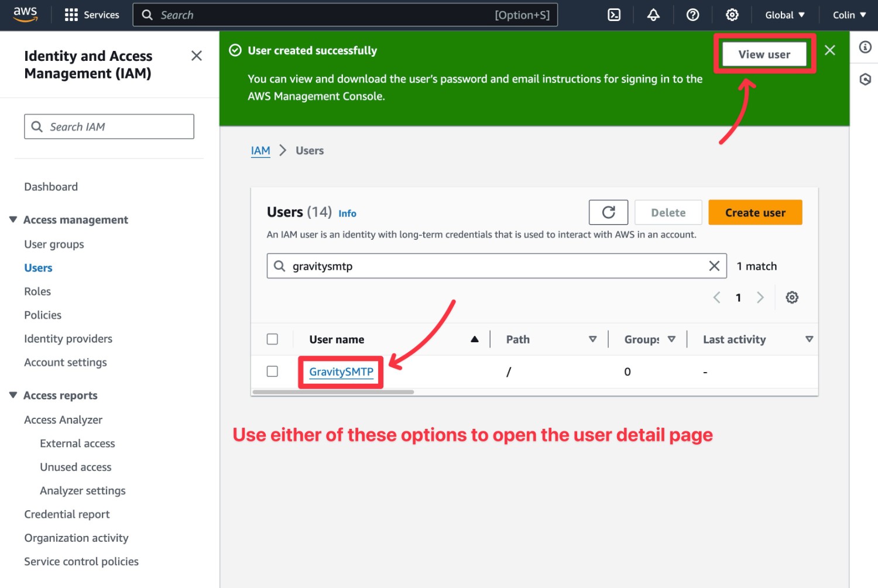Sort by Last activity column arrow

point(809,339)
